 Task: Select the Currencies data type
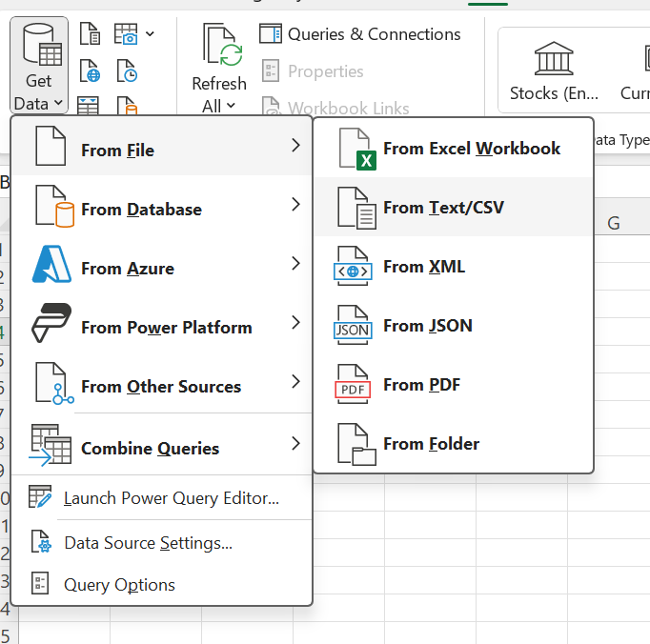[x=635, y=70]
